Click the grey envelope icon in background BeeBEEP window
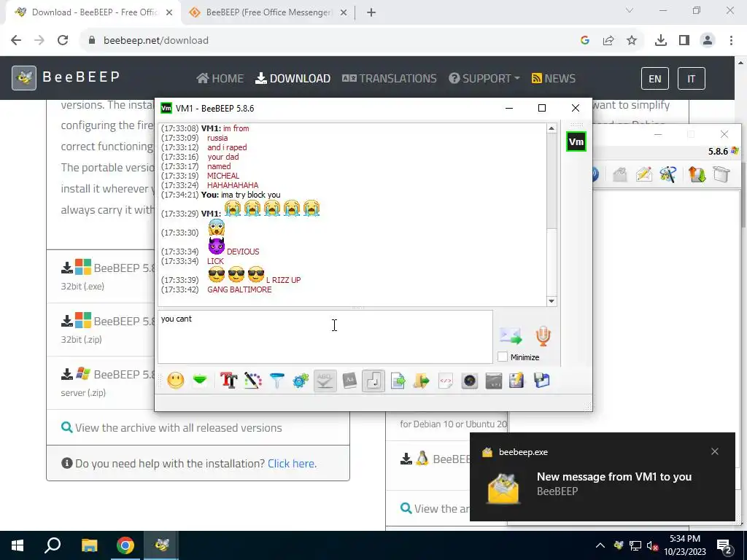 (x=620, y=175)
